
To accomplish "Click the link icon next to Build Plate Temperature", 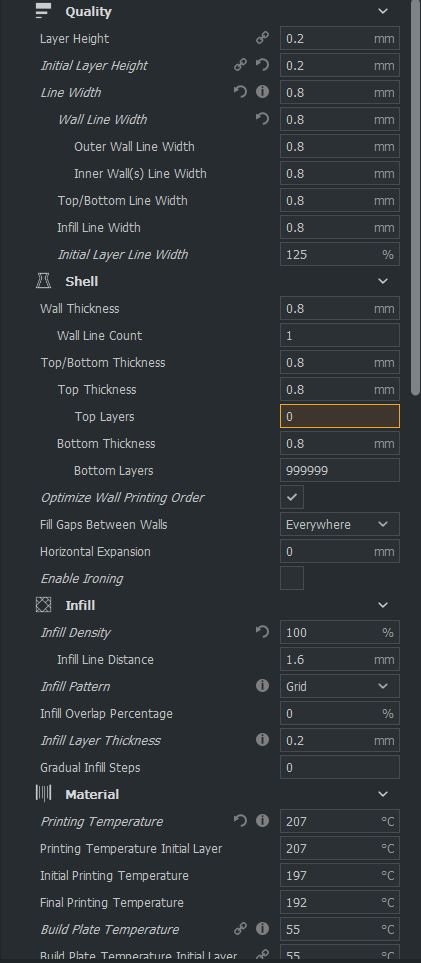I will pos(240,929).
